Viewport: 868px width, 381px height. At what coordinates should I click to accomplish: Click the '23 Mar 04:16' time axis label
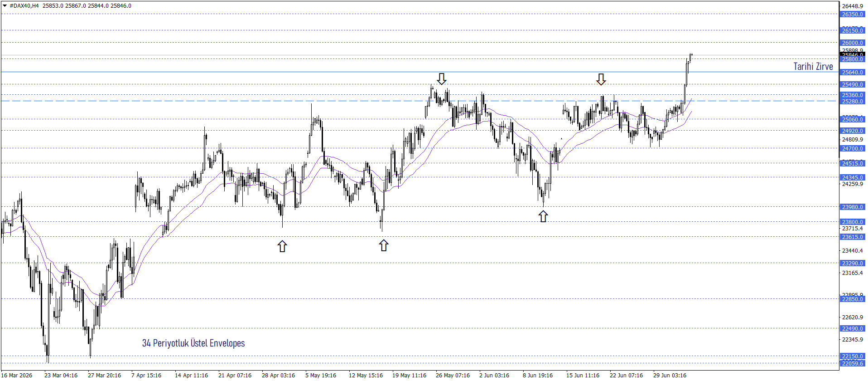pos(61,376)
